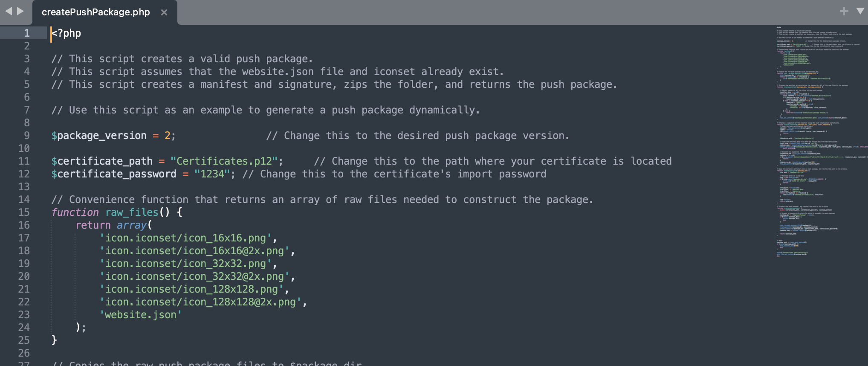Click line number 25 in gutter
The image size is (868, 366).
pos(24,340)
